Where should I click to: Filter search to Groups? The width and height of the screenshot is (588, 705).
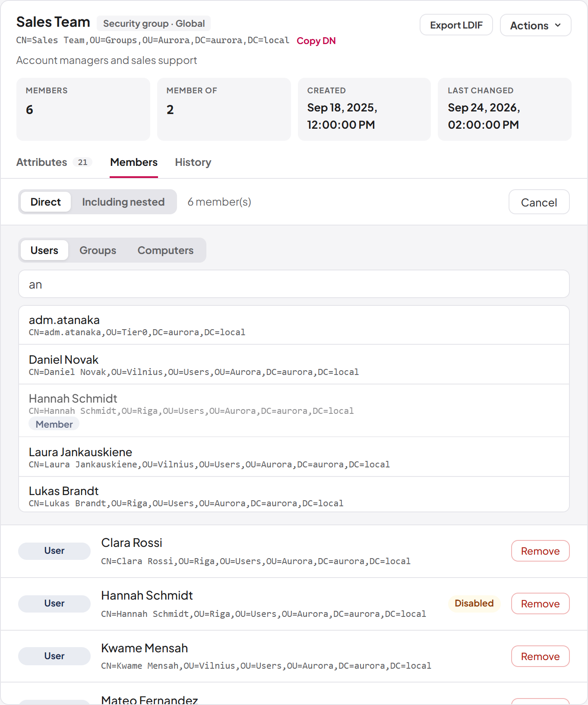[98, 250]
